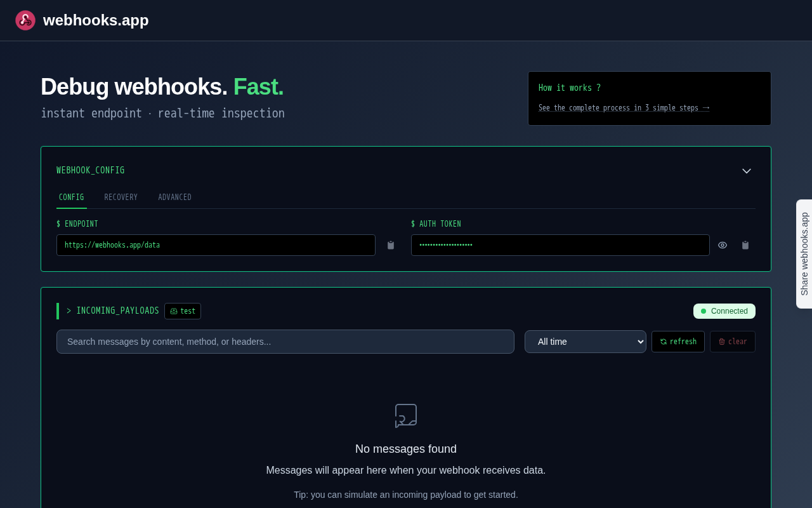Select the CONFIG tab

72,197
